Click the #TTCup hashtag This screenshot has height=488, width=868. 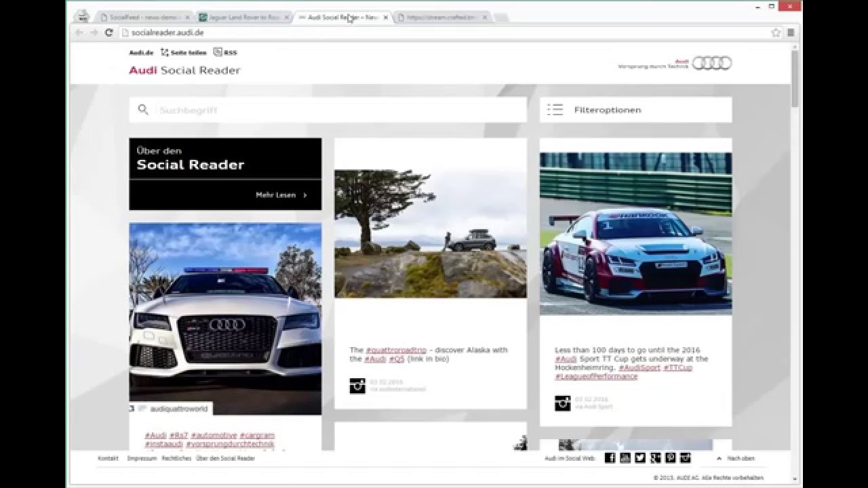pyautogui.click(x=677, y=367)
